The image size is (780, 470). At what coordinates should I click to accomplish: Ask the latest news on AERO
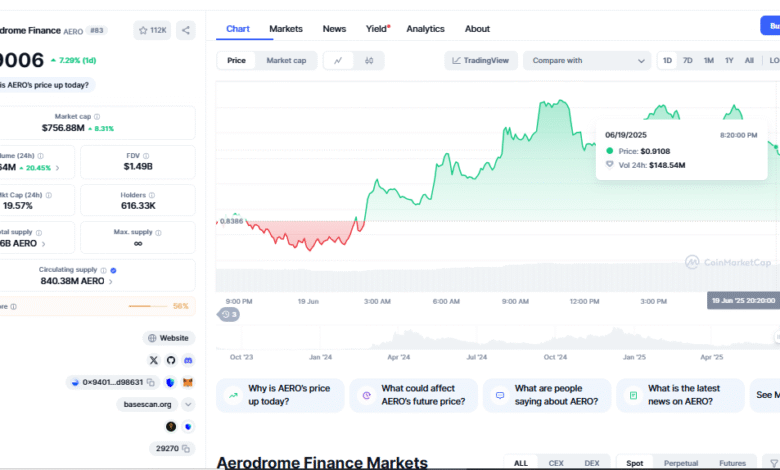pos(680,395)
